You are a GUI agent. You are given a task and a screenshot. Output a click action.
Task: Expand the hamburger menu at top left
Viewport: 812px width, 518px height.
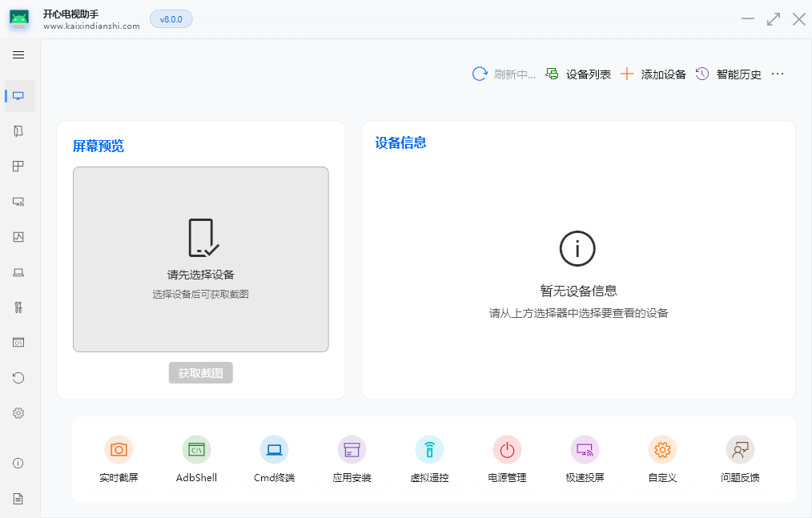[18, 54]
